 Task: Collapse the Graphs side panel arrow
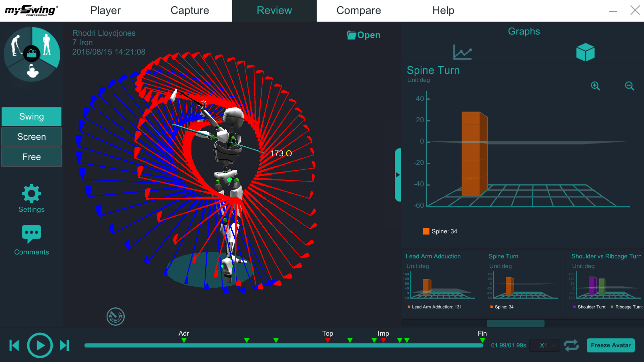(398, 175)
